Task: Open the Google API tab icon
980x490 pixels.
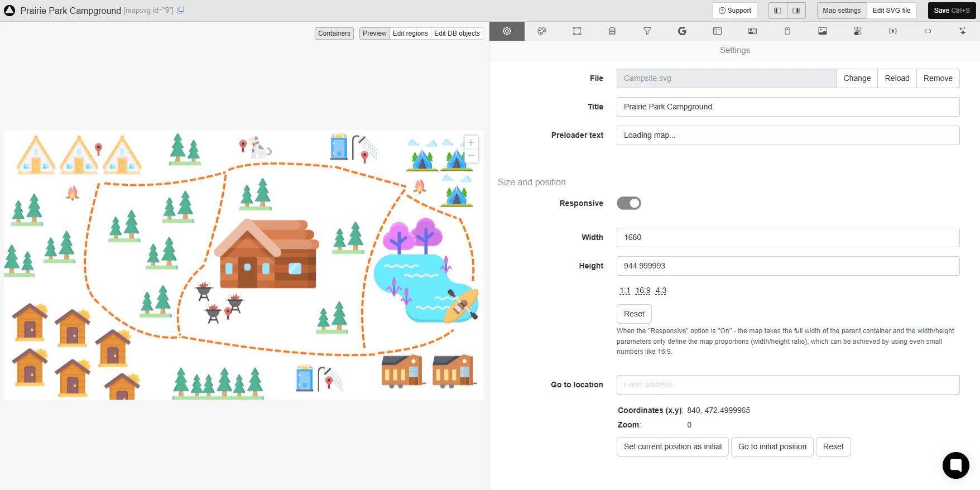Action: pos(682,31)
